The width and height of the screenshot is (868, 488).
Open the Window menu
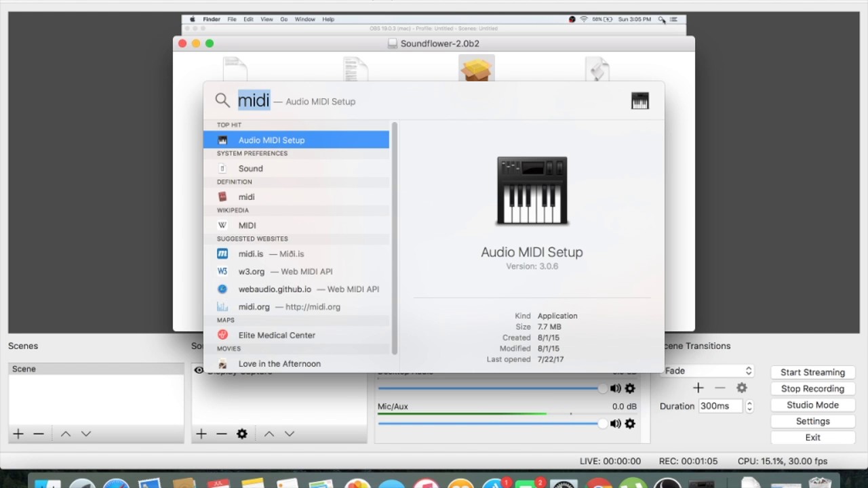tap(305, 20)
